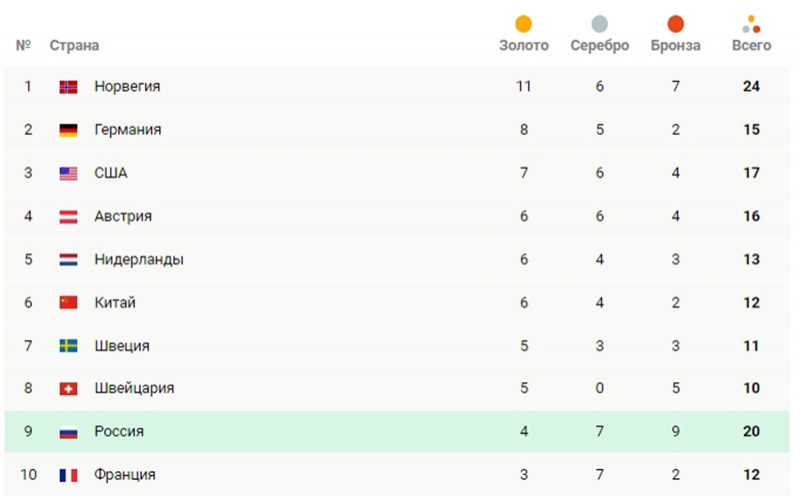
Task: Click the Netherlands flag icon
Action: pyautogui.click(x=68, y=260)
